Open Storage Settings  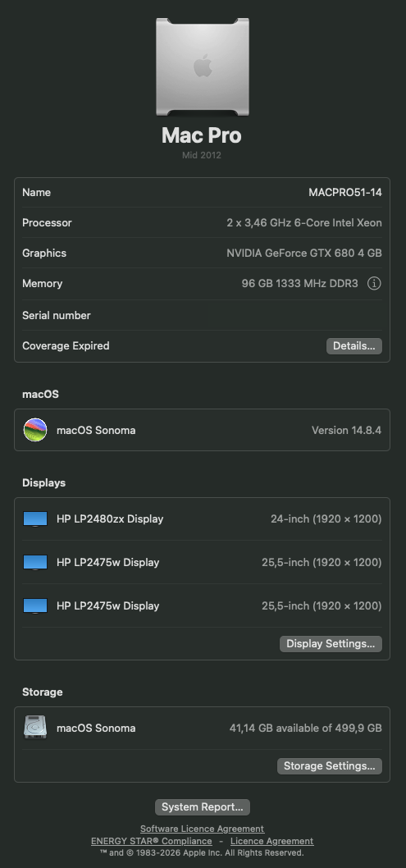point(330,766)
